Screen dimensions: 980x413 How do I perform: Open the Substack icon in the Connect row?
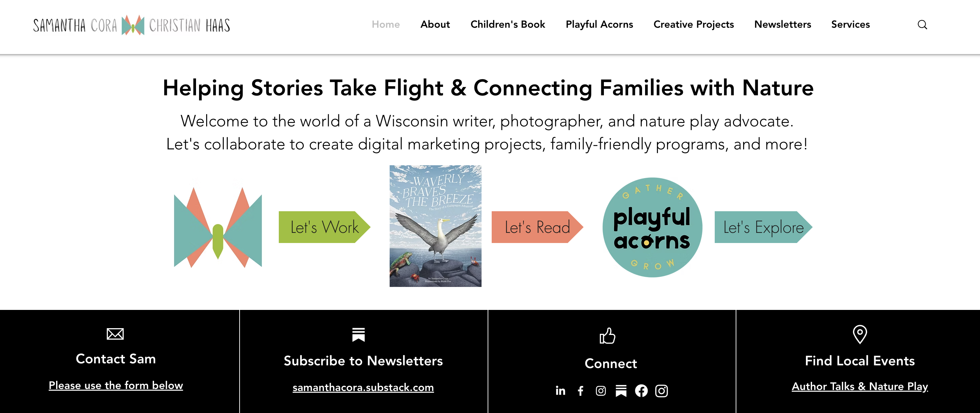click(x=621, y=391)
